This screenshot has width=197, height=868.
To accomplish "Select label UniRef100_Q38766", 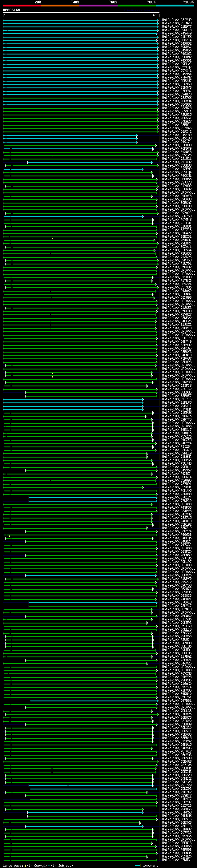I will 177,98.
